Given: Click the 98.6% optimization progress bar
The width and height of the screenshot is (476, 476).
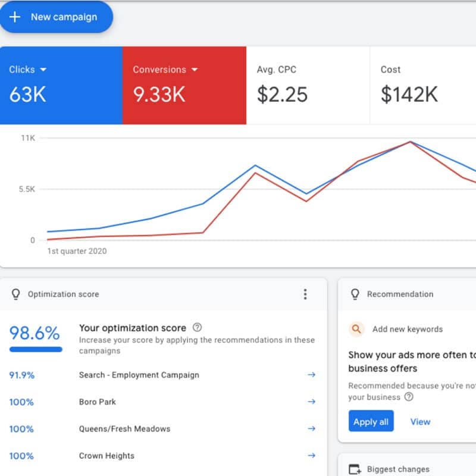Looking at the screenshot, I should (36, 349).
